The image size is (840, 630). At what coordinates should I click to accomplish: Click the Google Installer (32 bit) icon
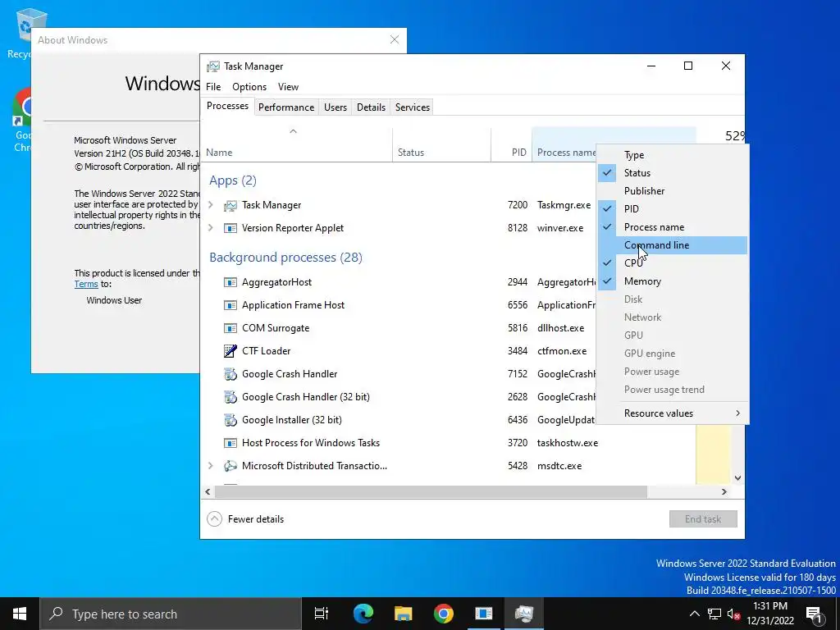point(231,420)
